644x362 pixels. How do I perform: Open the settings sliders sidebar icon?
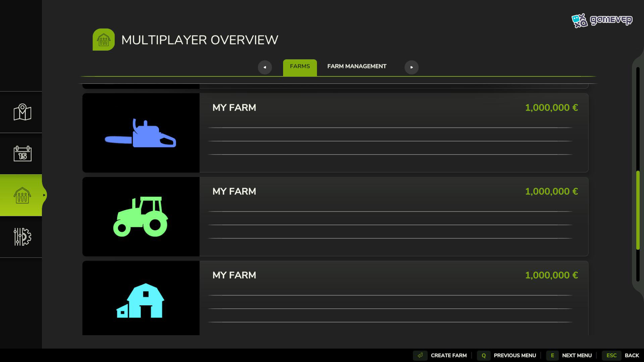point(22,237)
